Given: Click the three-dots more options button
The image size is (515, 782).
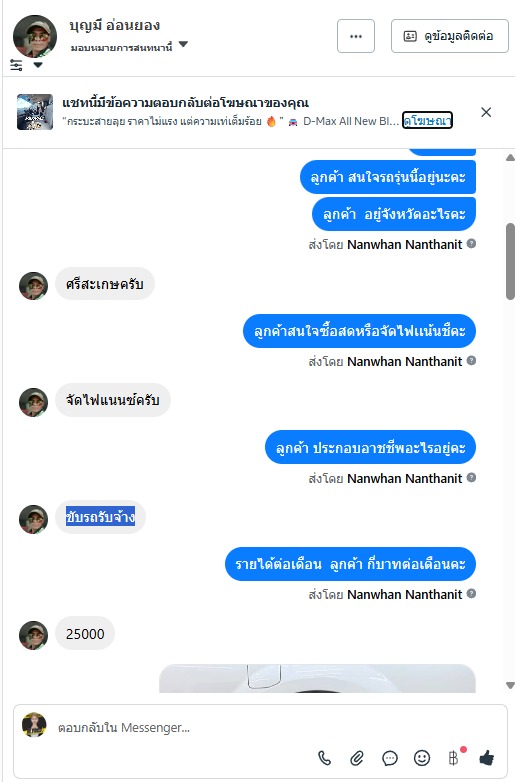Looking at the screenshot, I should 355,36.
